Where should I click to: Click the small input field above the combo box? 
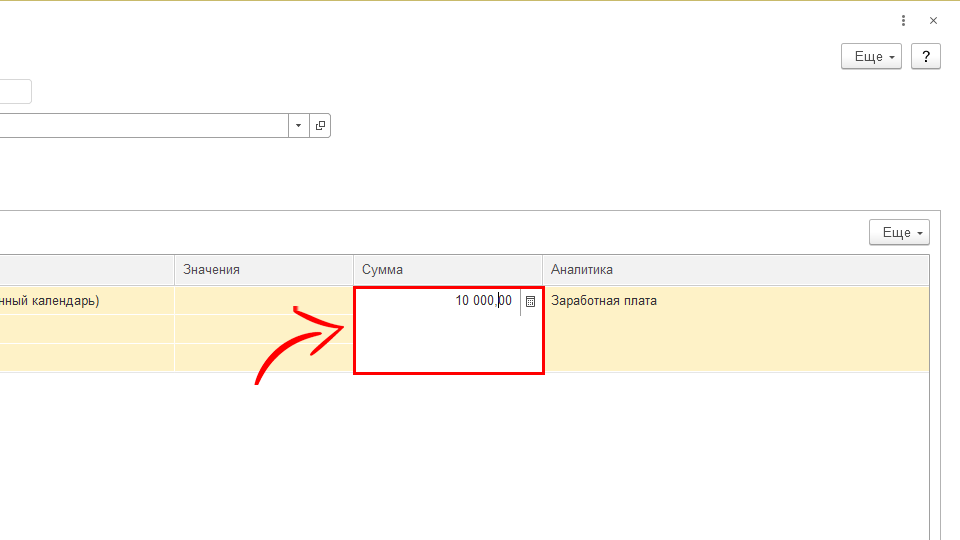point(15,92)
